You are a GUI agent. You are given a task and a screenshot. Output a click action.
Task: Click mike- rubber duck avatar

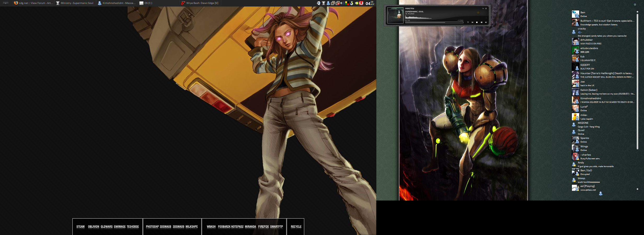tap(575, 117)
